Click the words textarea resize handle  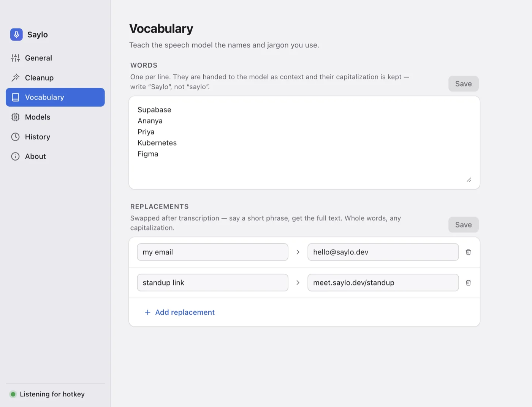click(x=469, y=180)
